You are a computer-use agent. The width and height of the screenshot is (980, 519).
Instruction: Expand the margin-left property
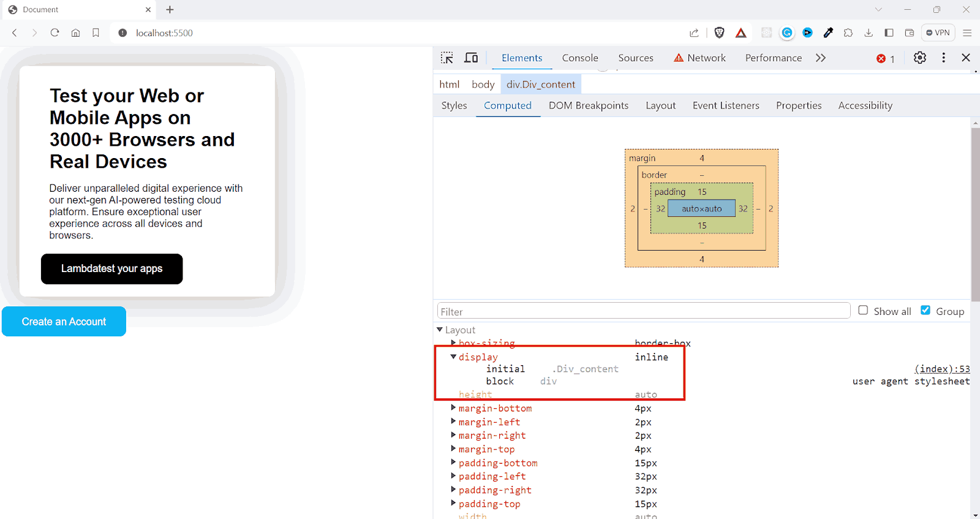coord(453,422)
